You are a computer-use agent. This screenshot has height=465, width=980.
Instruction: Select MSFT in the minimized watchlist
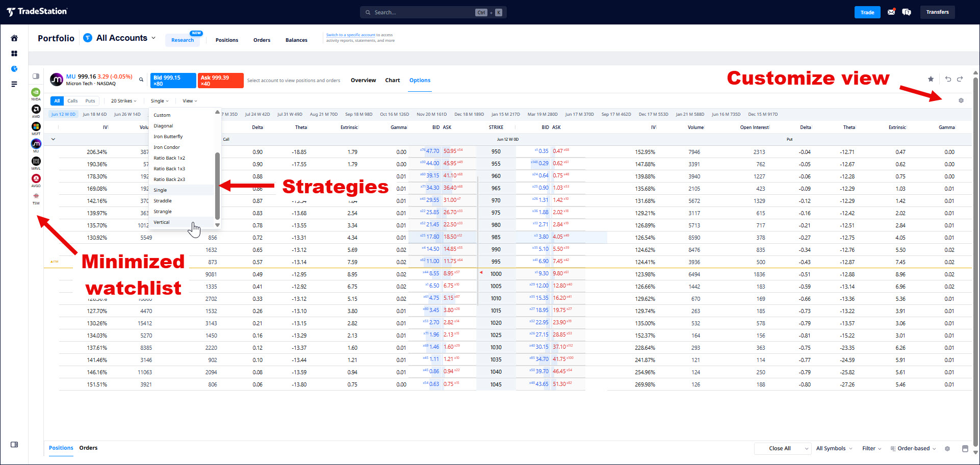(x=36, y=128)
